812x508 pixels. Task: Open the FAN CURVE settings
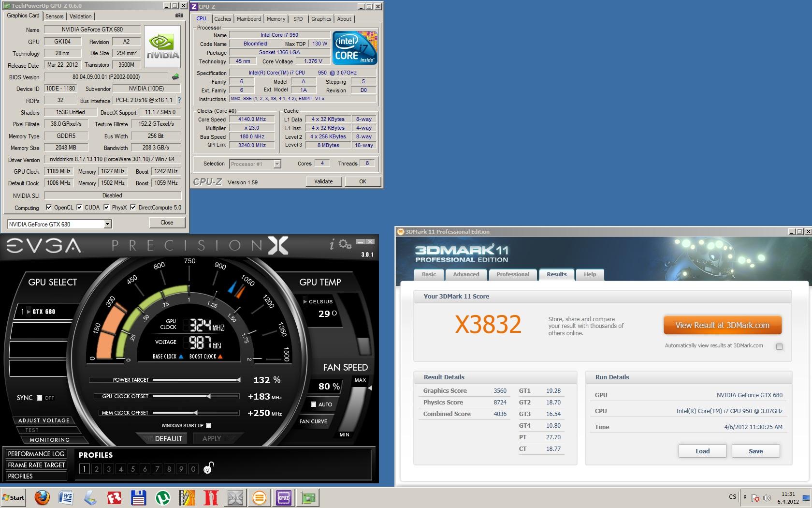click(x=314, y=421)
